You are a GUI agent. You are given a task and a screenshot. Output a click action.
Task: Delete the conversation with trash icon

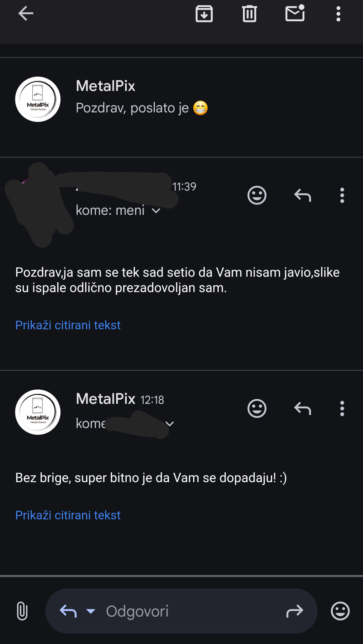coord(249,14)
